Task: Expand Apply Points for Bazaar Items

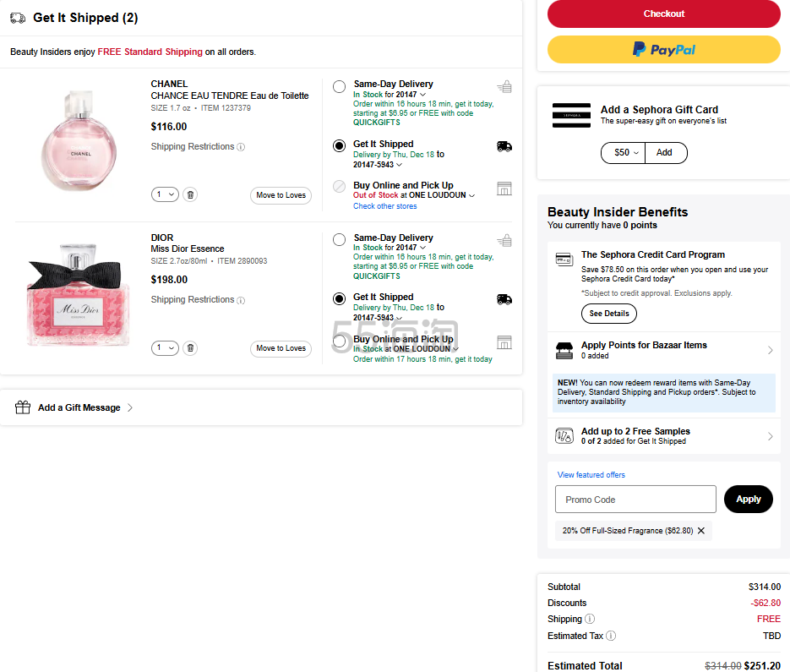Action: pyautogui.click(x=770, y=350)
